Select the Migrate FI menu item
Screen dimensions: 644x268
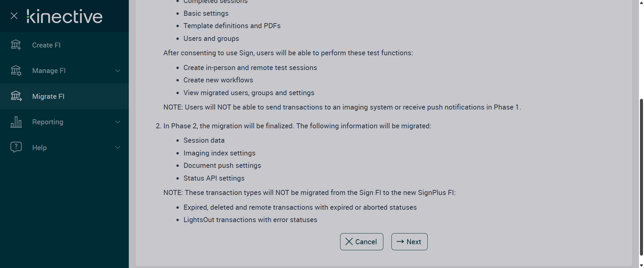pos(48,96)
